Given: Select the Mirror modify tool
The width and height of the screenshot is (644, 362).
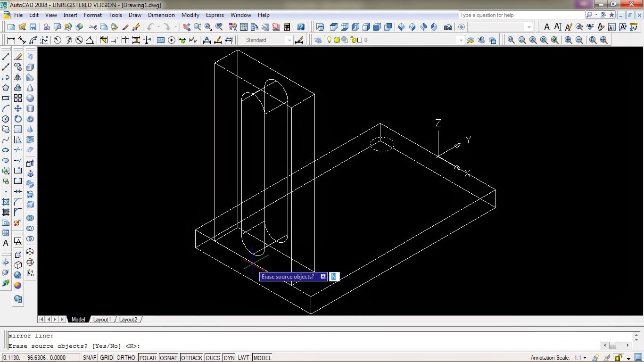Looking at the screenshot, I should pyautogui.click(x=18, y=77).
